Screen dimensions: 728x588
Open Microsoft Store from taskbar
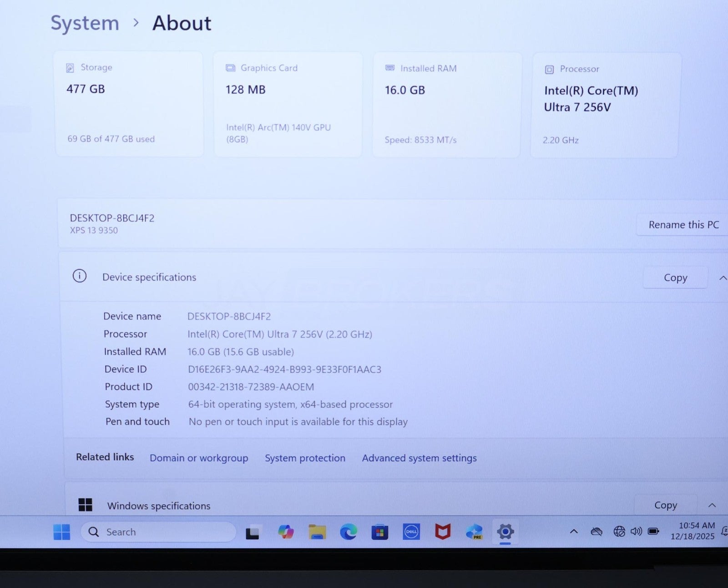(x=379, y=532)
